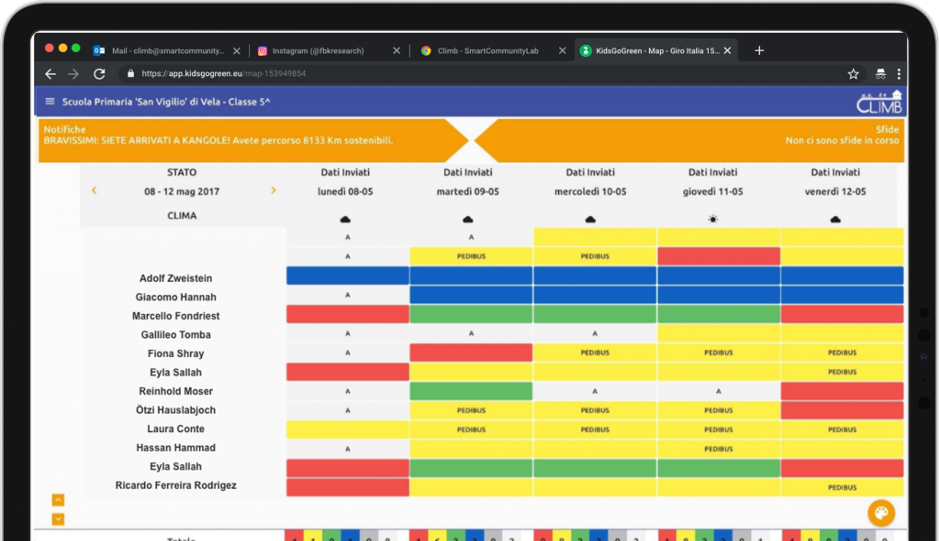
Task: Click the orange up chevron button below the names
Action: click(58, 500)
